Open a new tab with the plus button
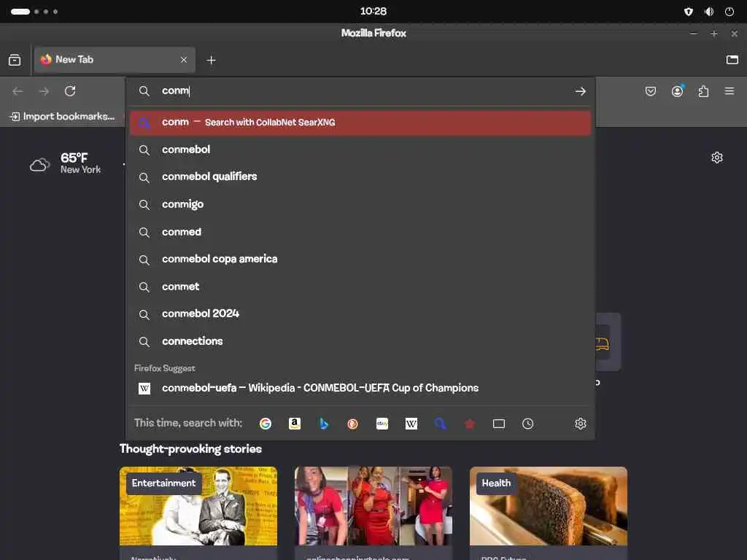Viewport: 747px width, 560px height. (x=211, y=60)
